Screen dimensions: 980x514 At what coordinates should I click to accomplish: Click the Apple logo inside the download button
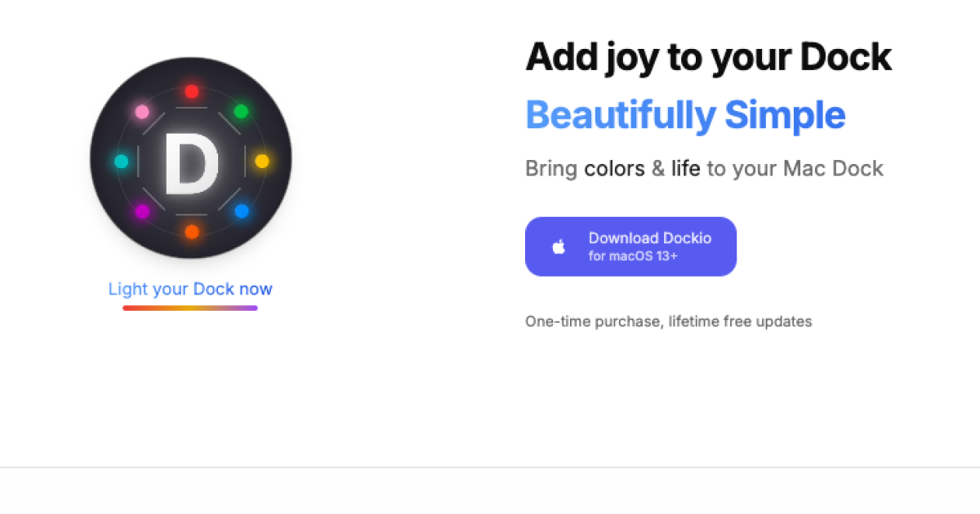tap(559, 246)
